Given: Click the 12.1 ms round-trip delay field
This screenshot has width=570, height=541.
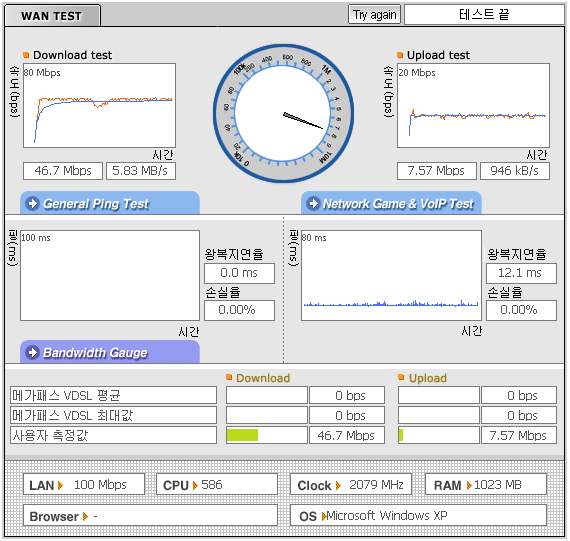Looking at the screenshot, I should tap(521, 273).
